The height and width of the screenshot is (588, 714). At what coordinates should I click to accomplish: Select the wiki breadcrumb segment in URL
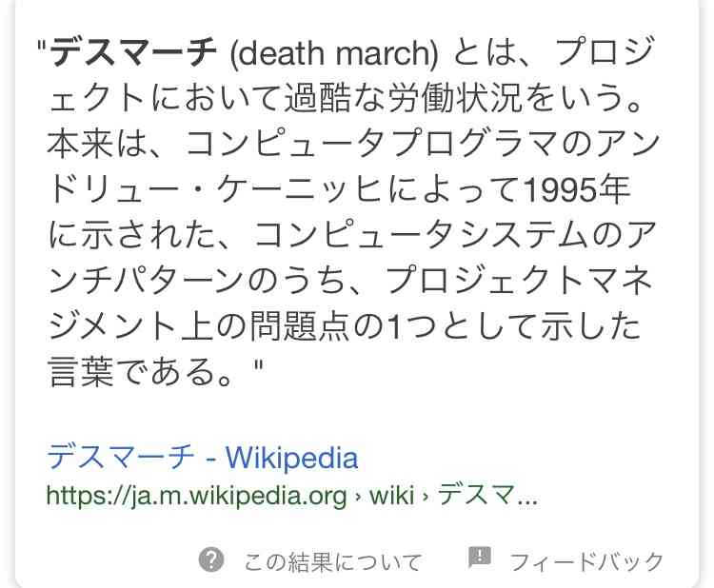[x=392, y=495]
